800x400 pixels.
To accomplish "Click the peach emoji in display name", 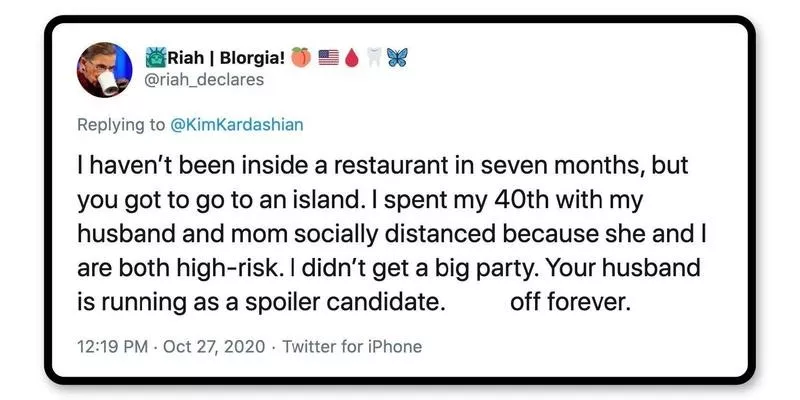I will (299, 58).
